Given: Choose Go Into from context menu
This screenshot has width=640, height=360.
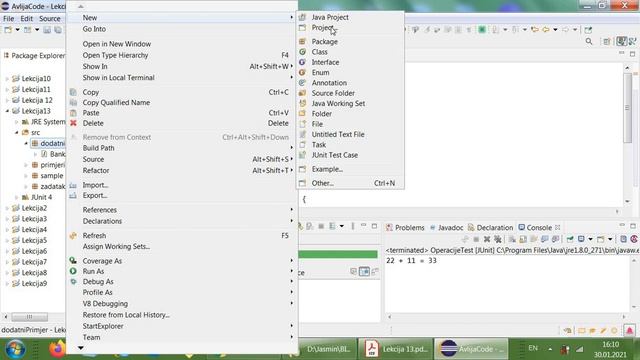Looking at the screenshot, I should (94, 29).
